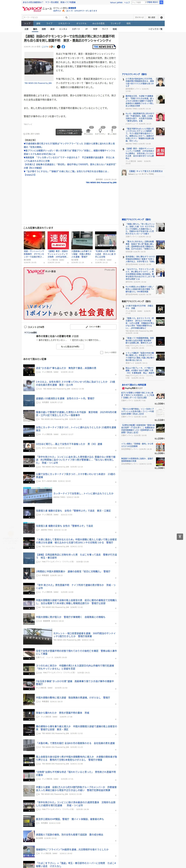The width and height of the screenshot is (186, 868).
Task: Click the ヘルプ link in the header
Action: pyautogui.click(x=127, y=2)
